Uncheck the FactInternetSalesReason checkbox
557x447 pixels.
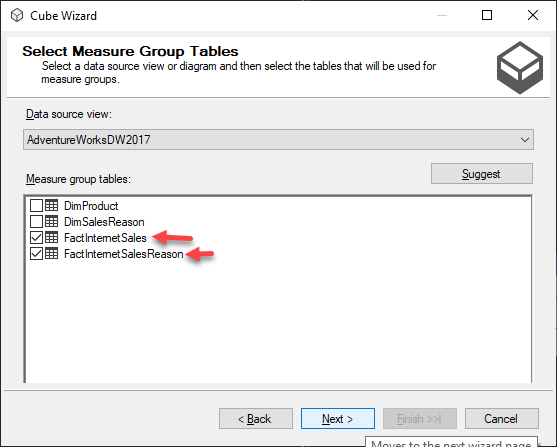pyautogui.click(x=36, y=253)
